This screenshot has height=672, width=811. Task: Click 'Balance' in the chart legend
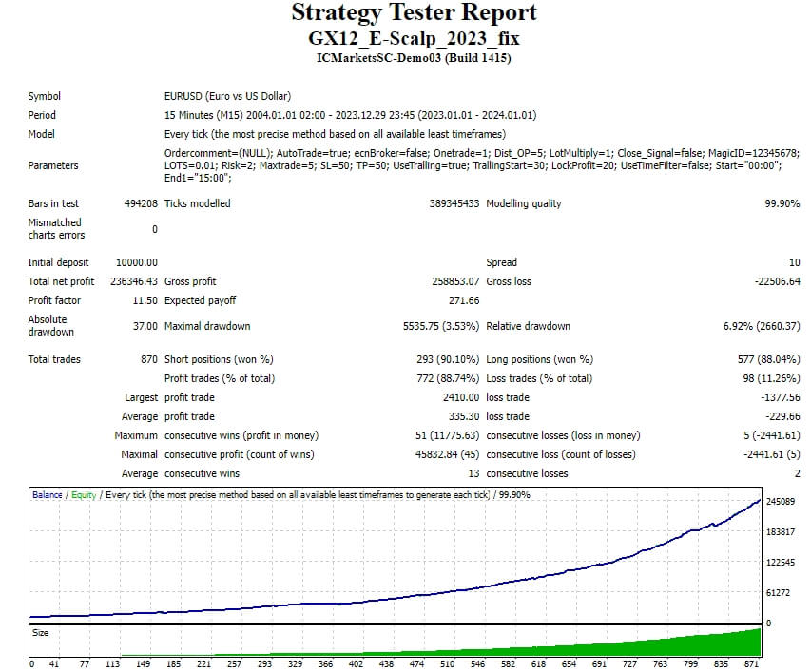tap(48, 494)
